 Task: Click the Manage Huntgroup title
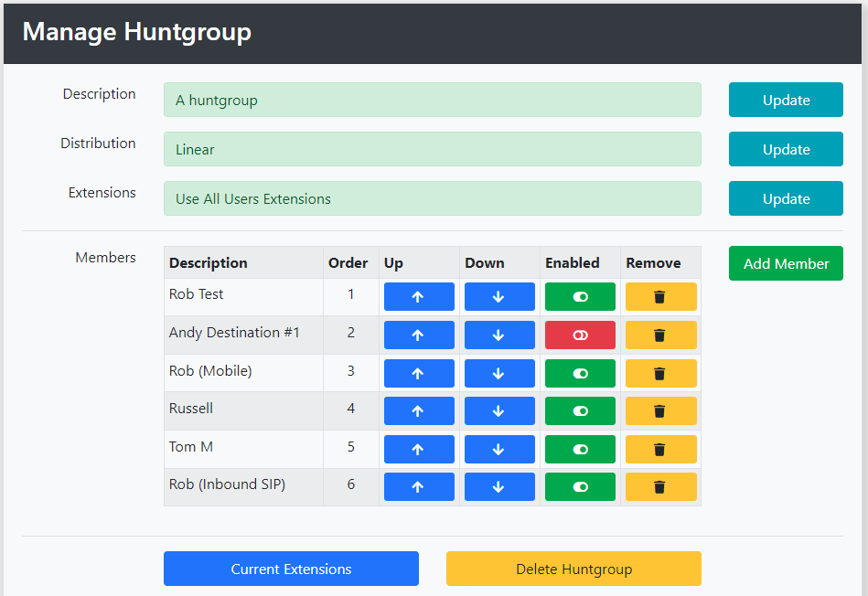click(136, 32)
